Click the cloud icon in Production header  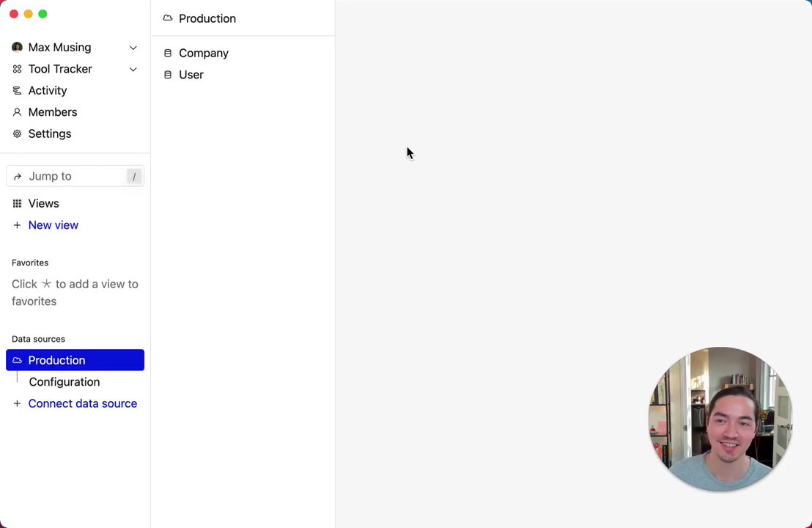coord(168,18)
